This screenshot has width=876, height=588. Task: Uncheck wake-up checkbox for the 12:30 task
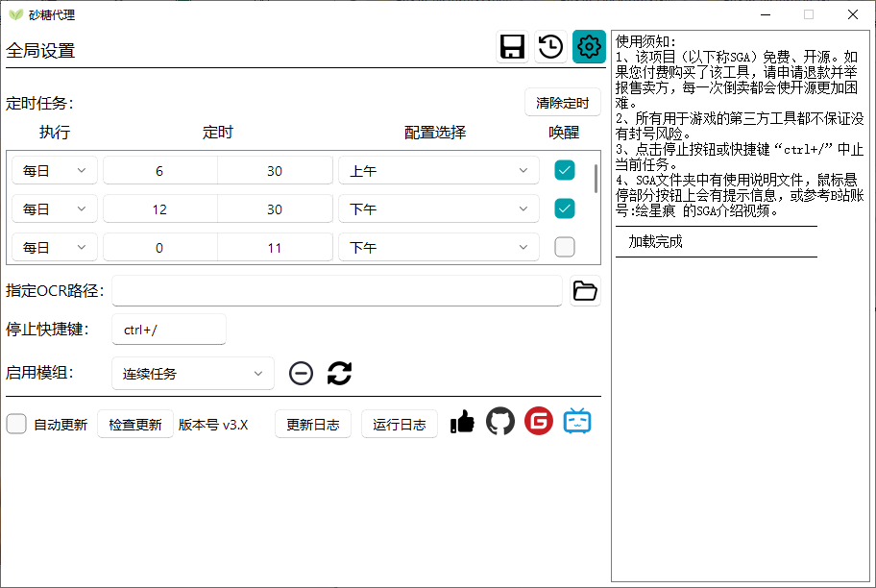pos(564,208)
